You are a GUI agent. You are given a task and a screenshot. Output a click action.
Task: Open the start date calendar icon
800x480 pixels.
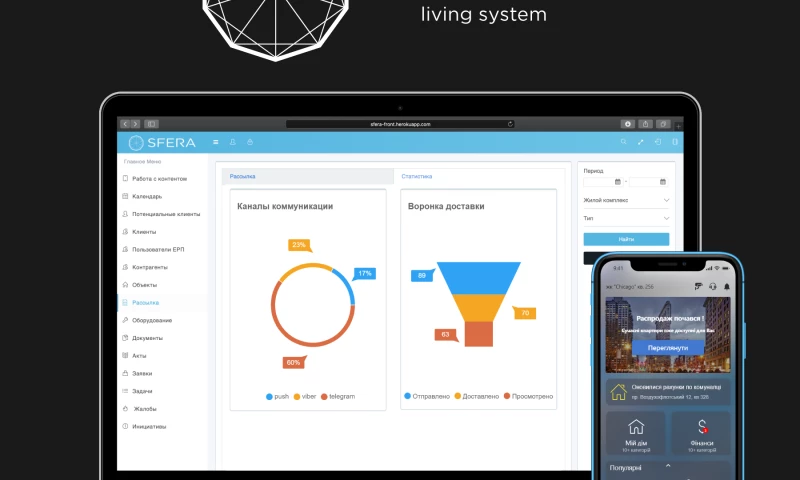pyautogui.click(x=618, y=182)
